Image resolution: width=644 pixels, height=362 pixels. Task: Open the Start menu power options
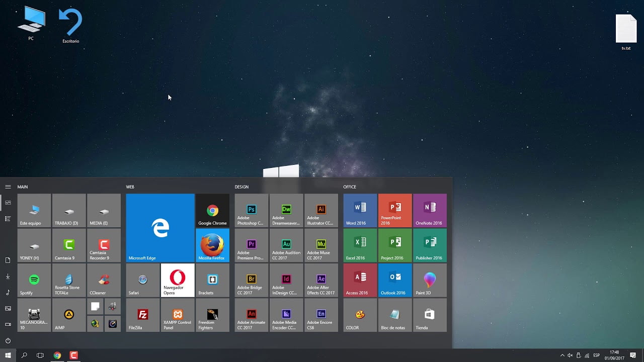click(x=8, y=340)
